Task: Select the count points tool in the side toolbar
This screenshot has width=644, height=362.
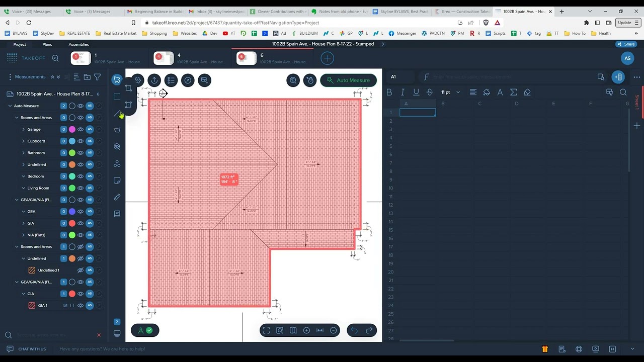Action: 117,164
